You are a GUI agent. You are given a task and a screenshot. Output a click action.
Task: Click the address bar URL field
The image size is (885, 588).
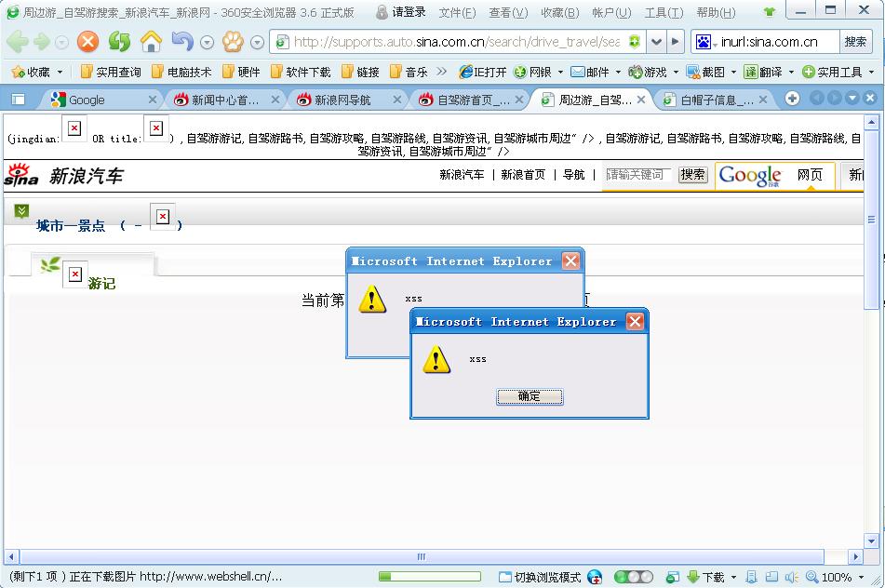click(456, 42)
